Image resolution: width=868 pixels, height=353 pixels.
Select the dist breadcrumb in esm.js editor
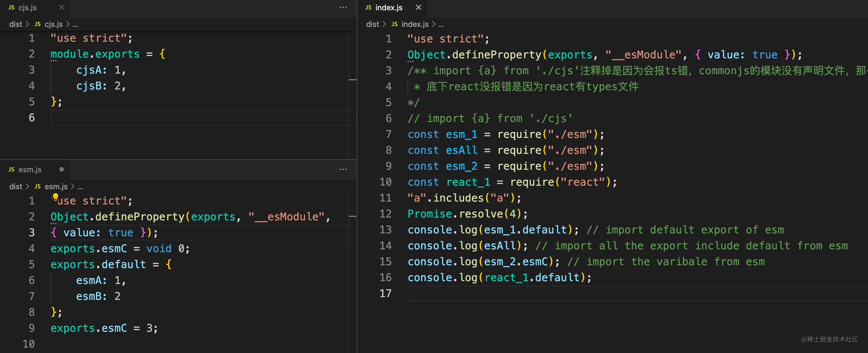pos(16,186)
